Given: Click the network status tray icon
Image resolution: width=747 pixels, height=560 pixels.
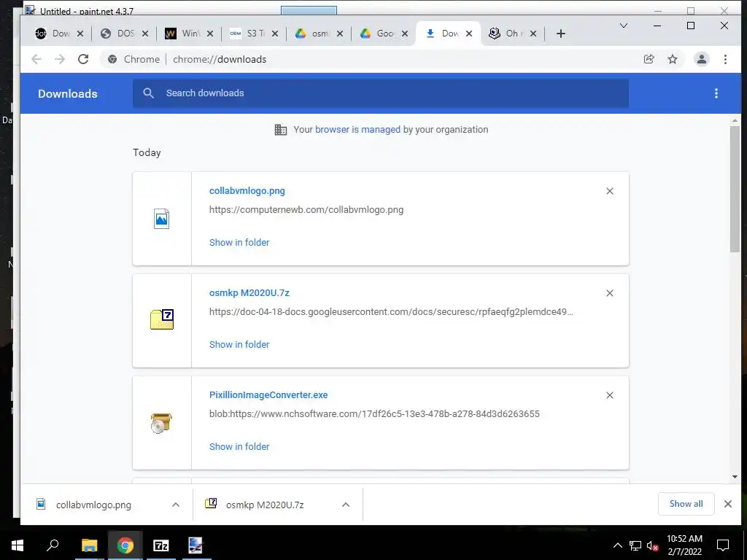Looking at the screenshot, I should pyautogui.click(x=635, y=545).
